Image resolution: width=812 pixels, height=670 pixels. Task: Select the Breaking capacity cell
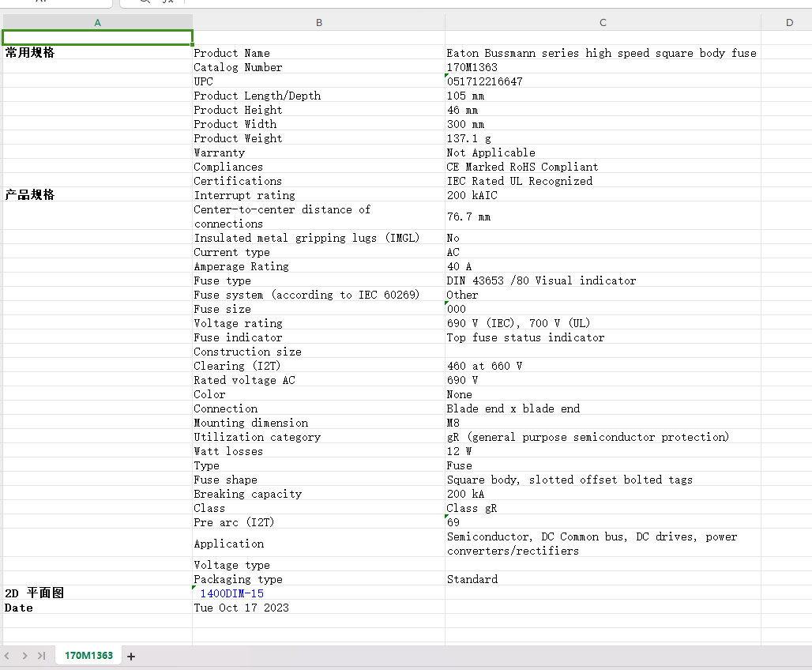pyautogui.click(x=318, y=494)
